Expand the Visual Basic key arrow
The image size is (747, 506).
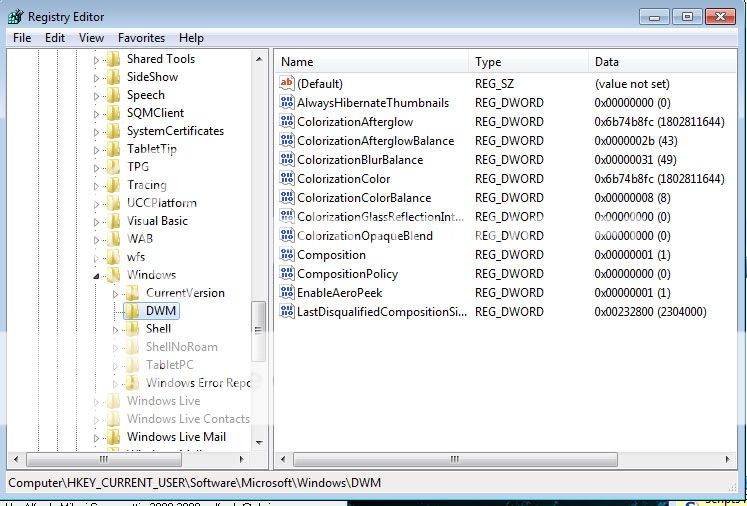96,222
